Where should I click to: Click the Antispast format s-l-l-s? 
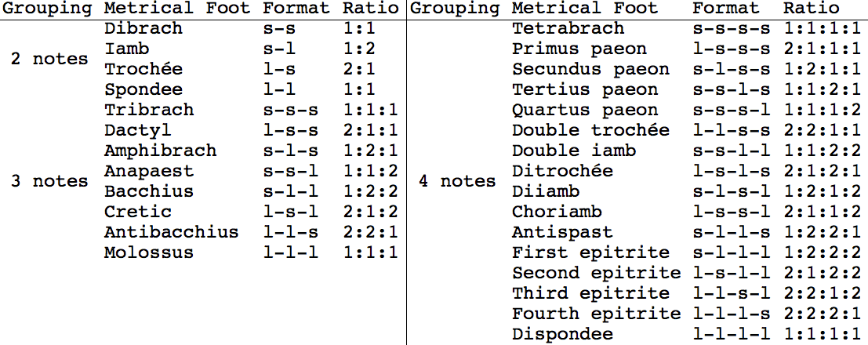pos(732,233)
